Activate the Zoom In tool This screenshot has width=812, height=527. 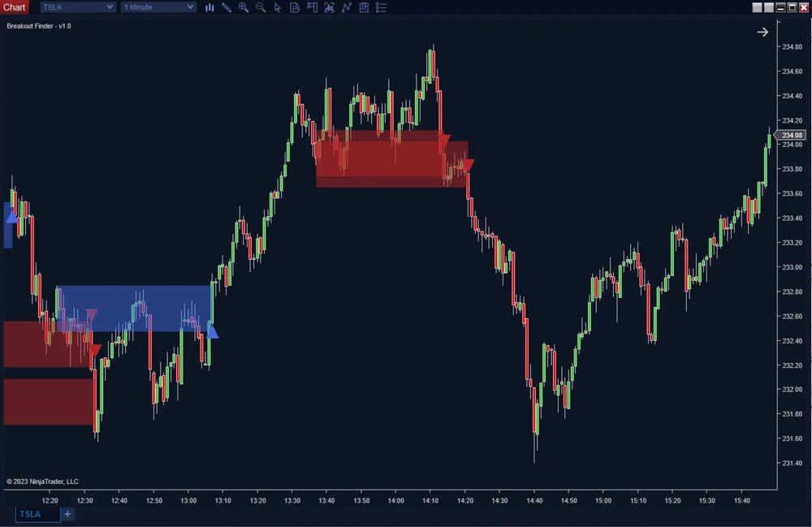pyautogui.click(x=244, y=7)
